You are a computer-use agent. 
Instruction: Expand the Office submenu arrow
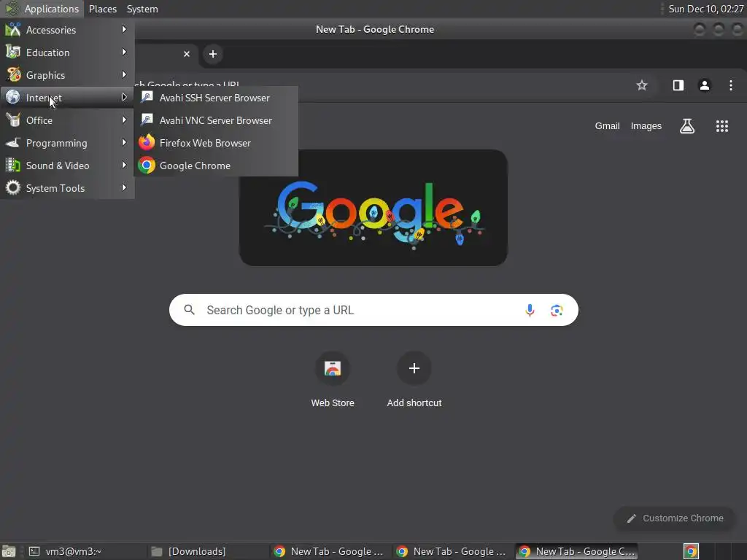(124, 120)
